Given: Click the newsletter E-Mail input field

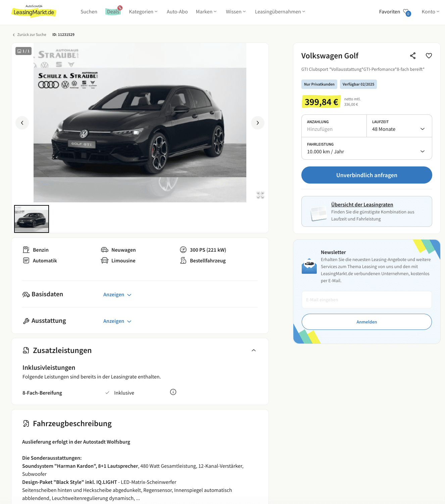Looking at the screenshot, I should (367, 300).
